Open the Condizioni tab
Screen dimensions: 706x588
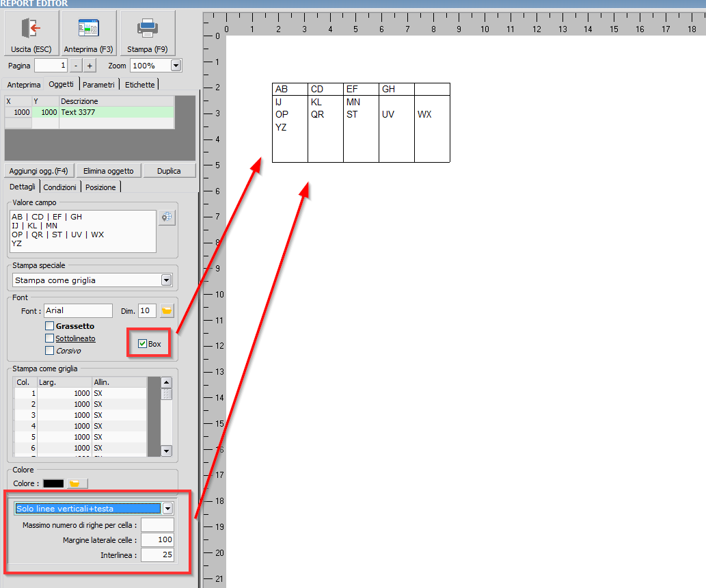pyautogui.click(x=60, y=187)
